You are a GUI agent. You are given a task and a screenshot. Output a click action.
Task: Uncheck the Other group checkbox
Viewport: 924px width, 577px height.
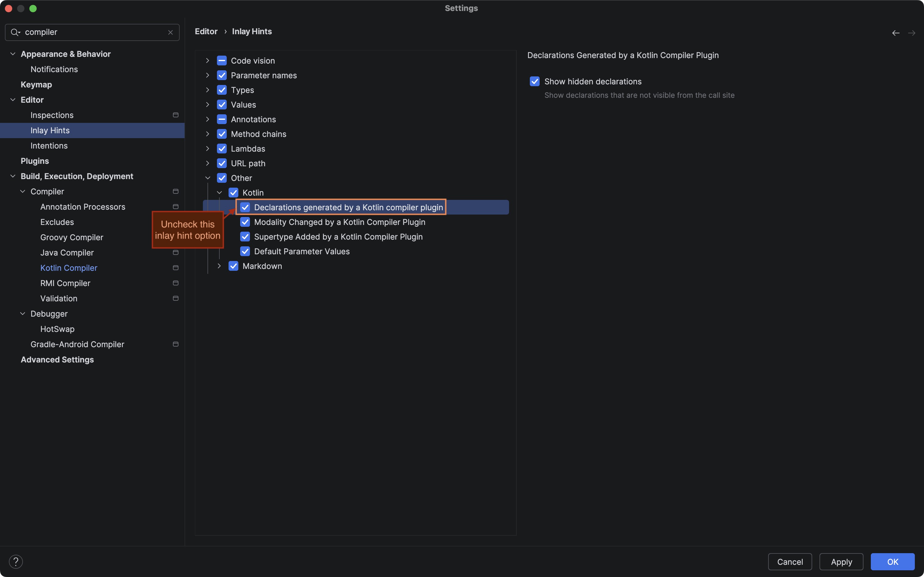[x=222, y=178]
